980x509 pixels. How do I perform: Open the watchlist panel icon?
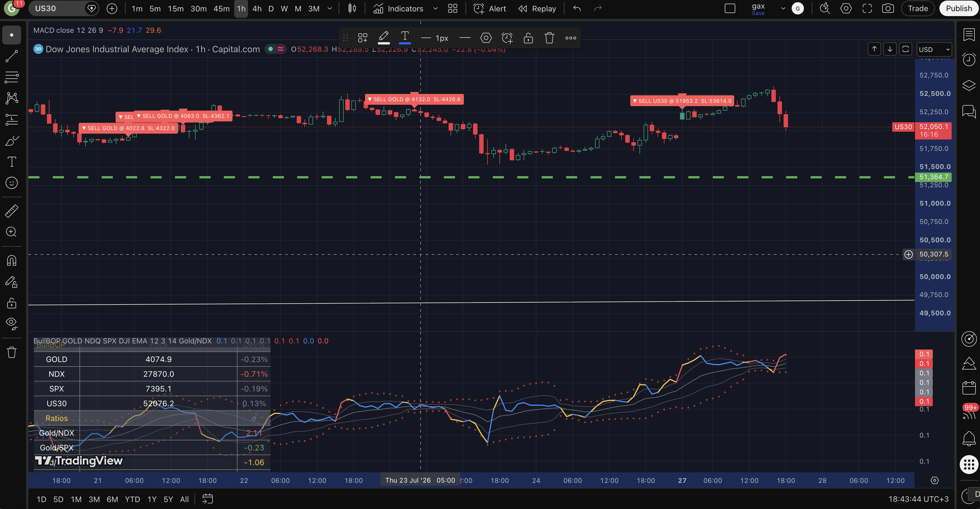(x=969, y=35)
